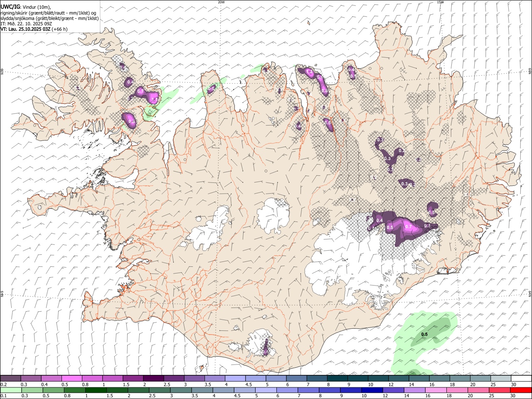Click the 'rigning/skúrir' legend description line
Image resolution: width=532 pixels, height=399 pixels.
coord(48,13)
